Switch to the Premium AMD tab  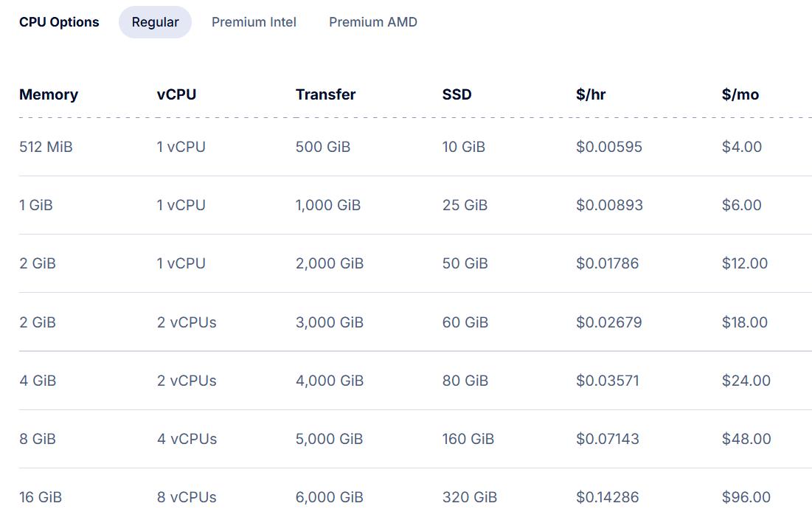(373, 22)
